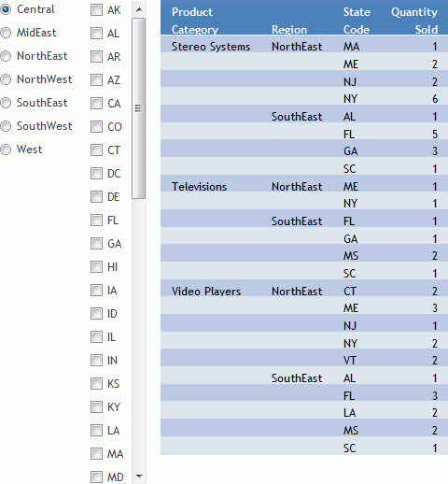Click the state list scroll up arrow

tap(139, 9)
